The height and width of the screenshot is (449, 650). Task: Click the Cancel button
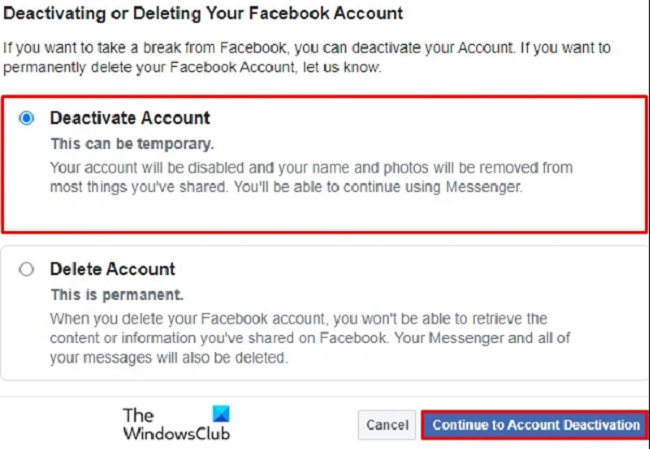[x=387, y=425]
